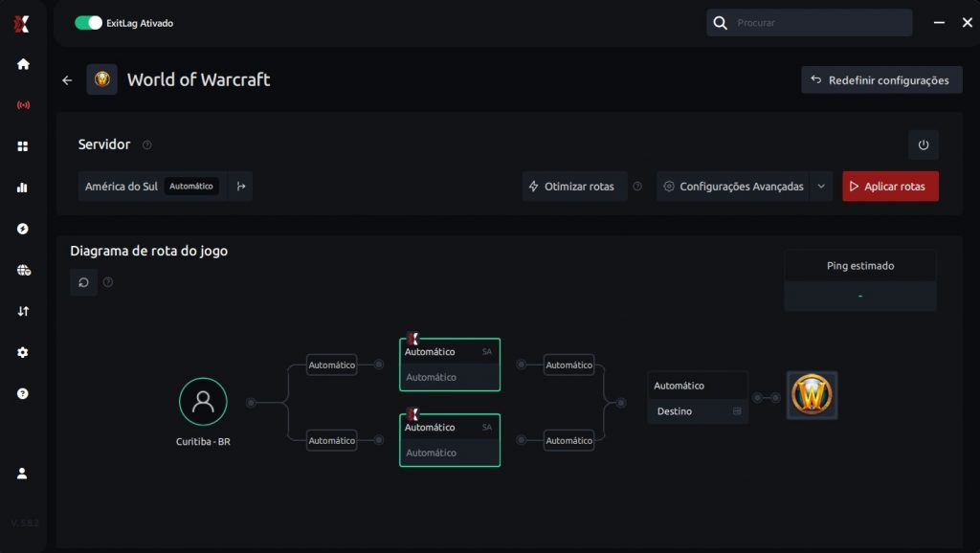Expand the Configurações Avançadas chevron dropdown
The width and height of the screenshot is (980, 553).
point(821,187)
